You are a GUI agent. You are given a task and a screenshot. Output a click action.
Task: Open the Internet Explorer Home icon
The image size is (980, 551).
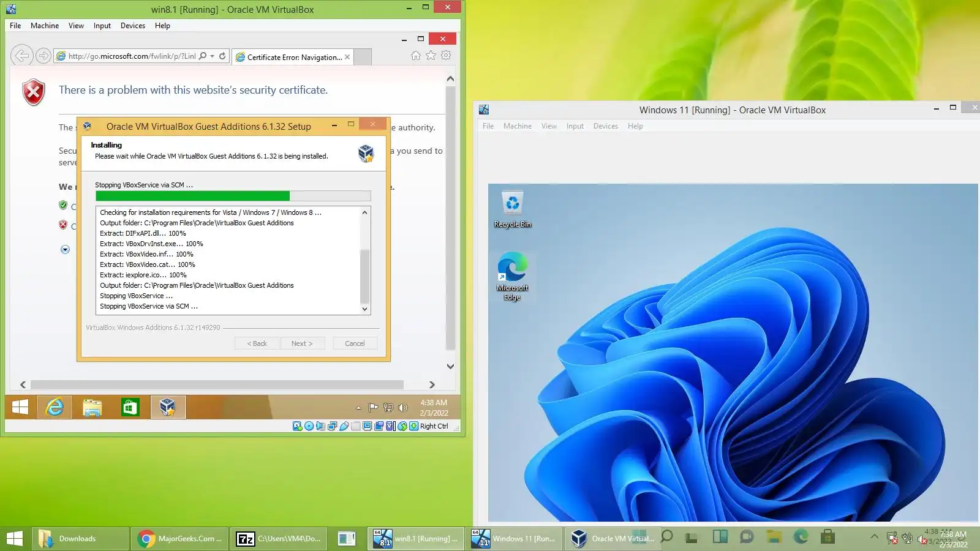[416, 56]
